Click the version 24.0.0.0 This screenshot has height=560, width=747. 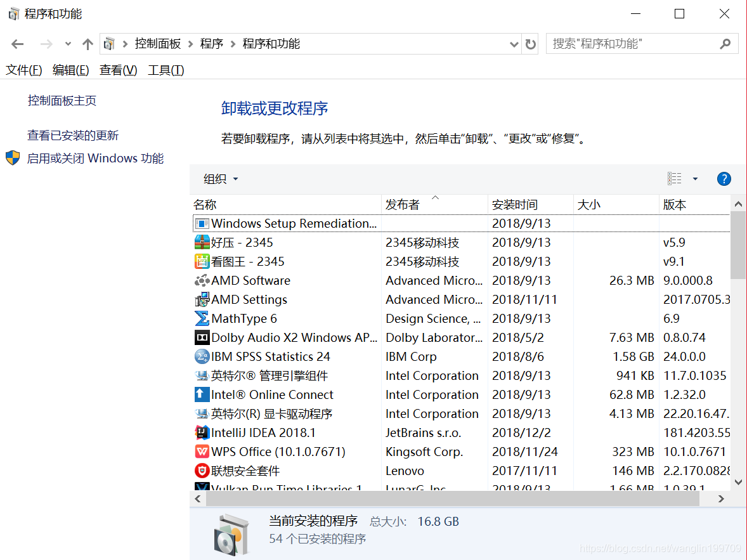click(685, 356)
